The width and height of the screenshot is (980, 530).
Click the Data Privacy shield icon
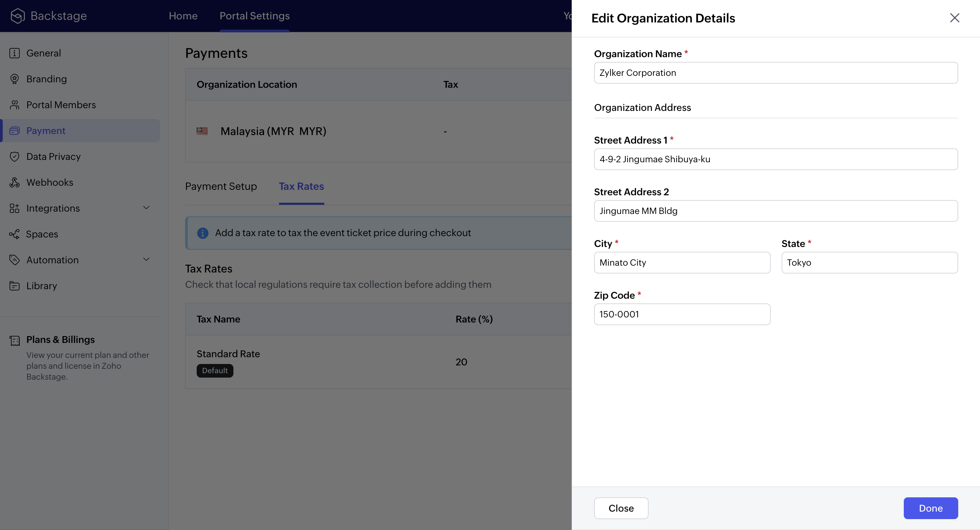14,156
